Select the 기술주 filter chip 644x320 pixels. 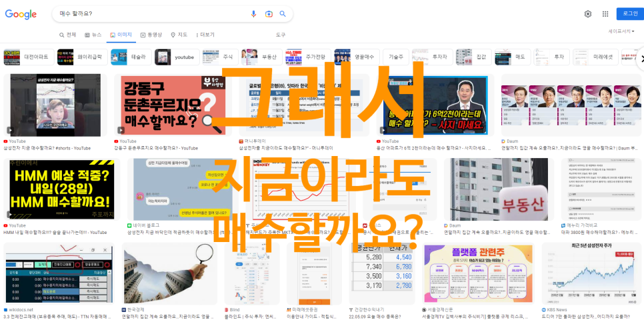pyautogui.click(x=396, y=57)
